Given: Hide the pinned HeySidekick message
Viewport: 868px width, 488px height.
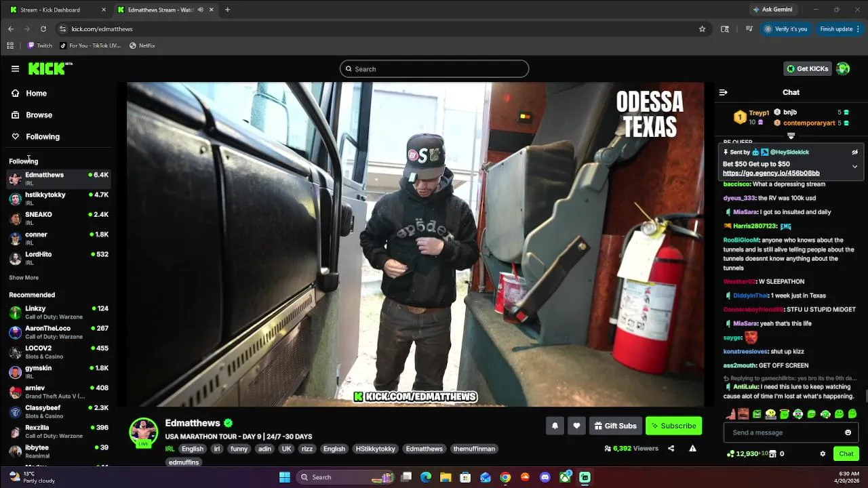Looking at the screenshot, I should point(854,152).
